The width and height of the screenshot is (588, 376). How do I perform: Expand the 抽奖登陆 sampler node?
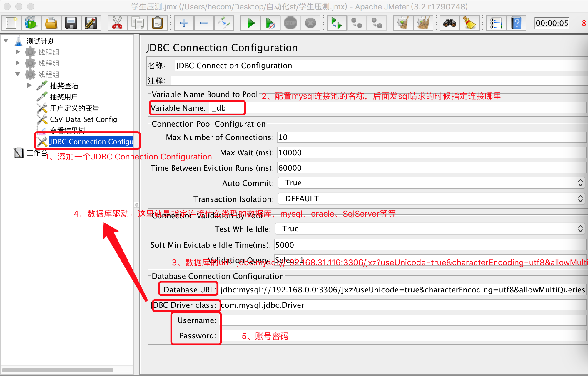point(29,85)
